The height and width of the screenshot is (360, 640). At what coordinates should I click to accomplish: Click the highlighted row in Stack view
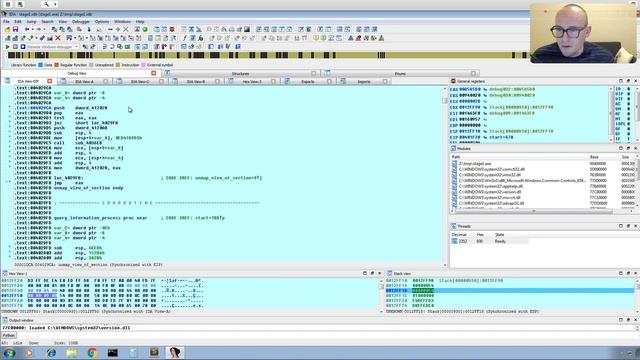(509, 291)
